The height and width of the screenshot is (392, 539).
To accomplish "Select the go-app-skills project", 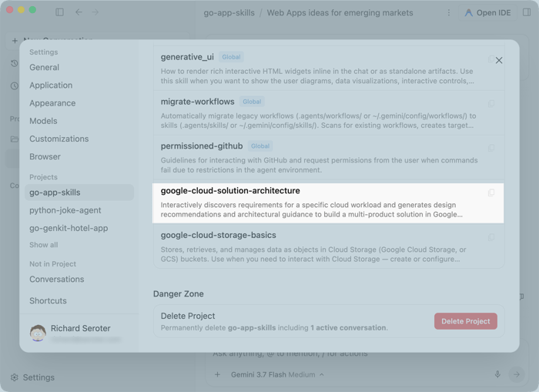I will (x=79, y=193).
